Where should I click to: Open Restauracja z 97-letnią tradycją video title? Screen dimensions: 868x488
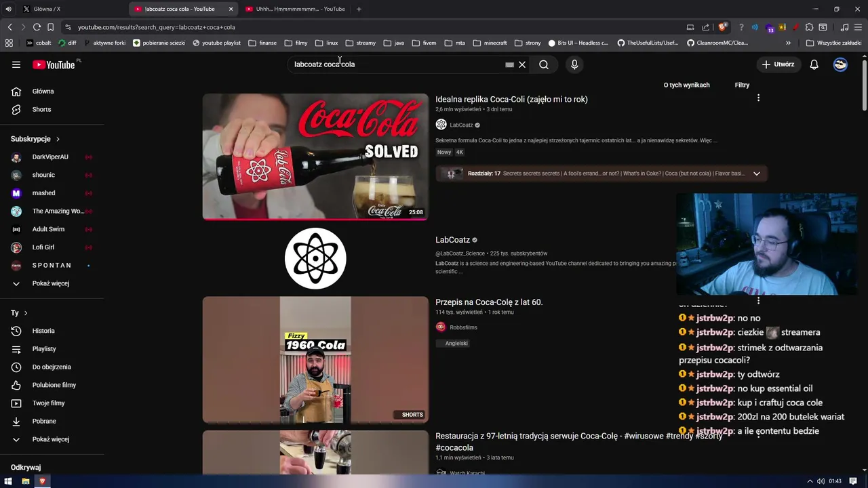coord(578,442)
